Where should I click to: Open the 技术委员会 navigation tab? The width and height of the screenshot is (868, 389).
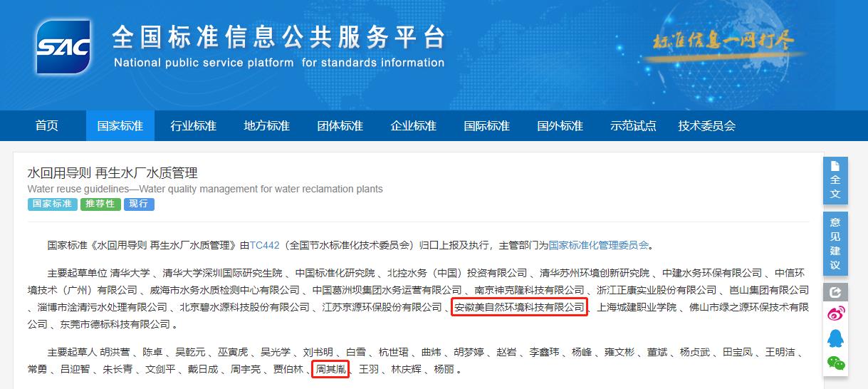point(707,126)
